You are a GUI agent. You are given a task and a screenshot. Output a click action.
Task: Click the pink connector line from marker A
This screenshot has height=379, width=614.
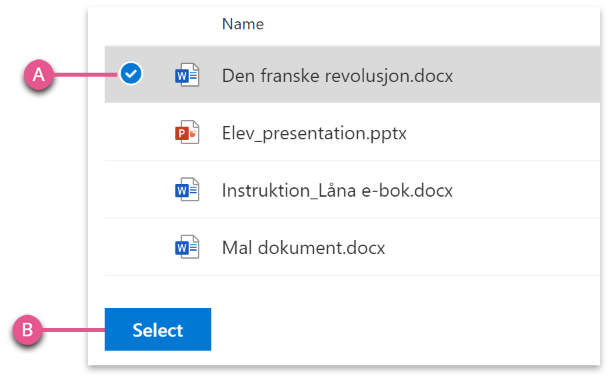pyautogui.click(x=85, y=74)
